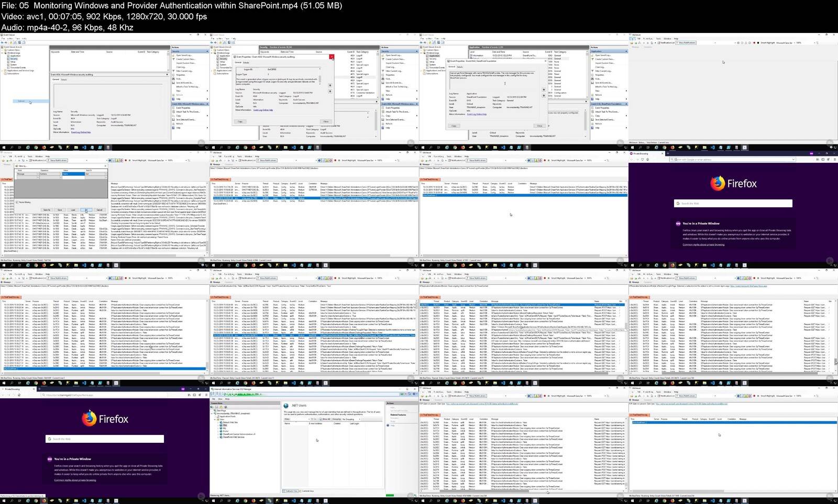The height and width of the screenshot is (504, 838).
Task: Click Firefox icon in first Event Viewer frame's taskbar
Action: 44,148
